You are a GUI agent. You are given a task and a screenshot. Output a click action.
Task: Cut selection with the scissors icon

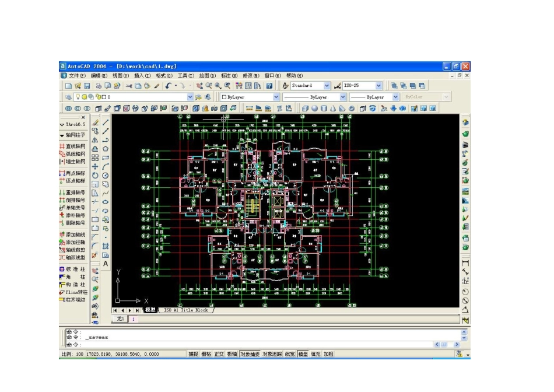[x=129, y=86]
